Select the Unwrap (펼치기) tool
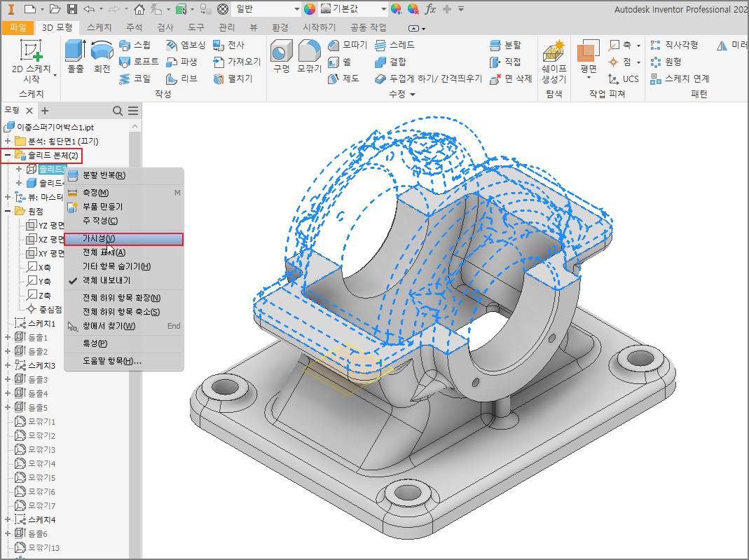The width and height of the screenshot is (749, 560). pyautogui.click(x=233, y=78)
